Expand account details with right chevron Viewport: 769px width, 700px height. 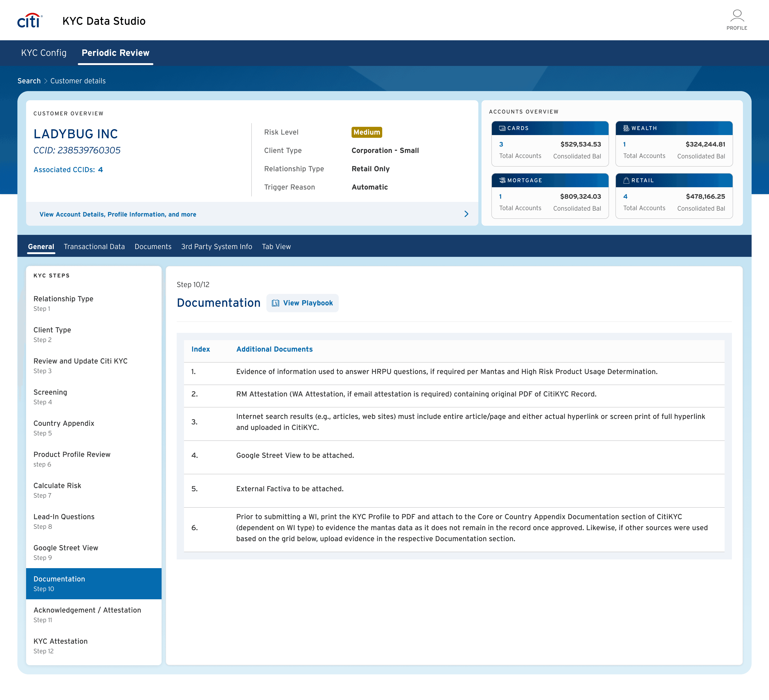click(x=466, y=214)
